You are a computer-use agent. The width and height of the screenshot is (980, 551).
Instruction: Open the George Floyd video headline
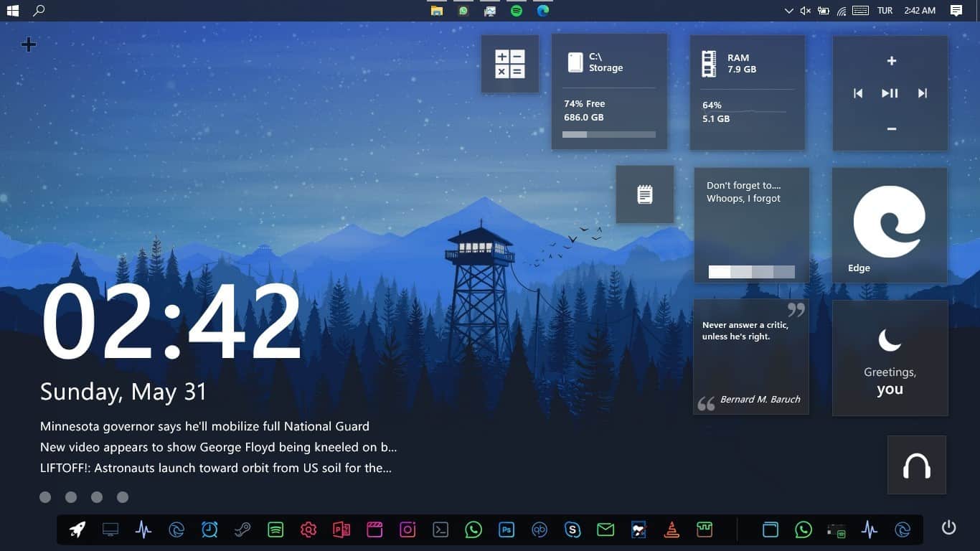pyautogui.click(x=219, y=447)
